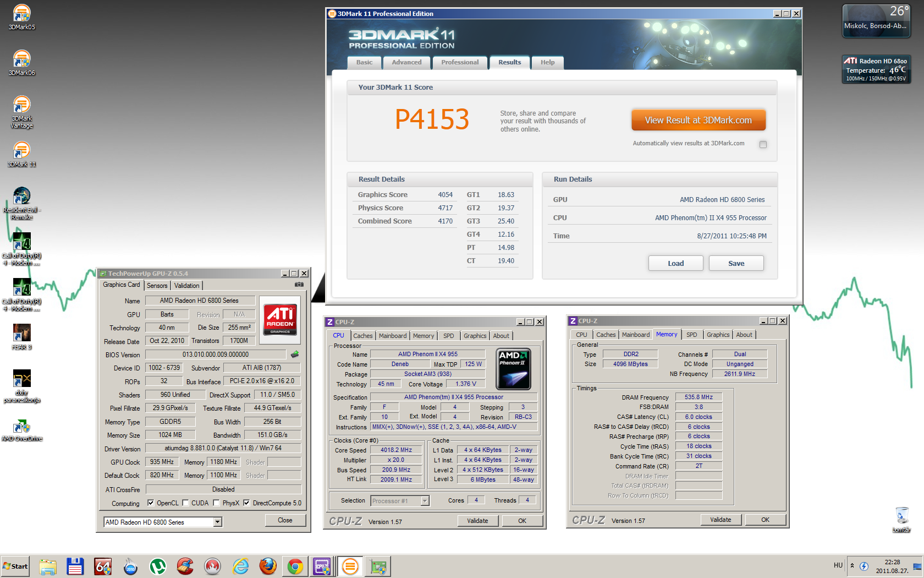Toggle the DirectCompute 5.0 checkbox

click(x=246, y=503)
